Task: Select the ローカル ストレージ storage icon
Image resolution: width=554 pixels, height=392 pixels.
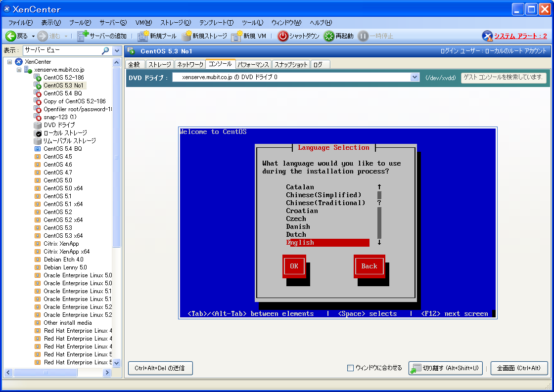Action: (38, 133)
